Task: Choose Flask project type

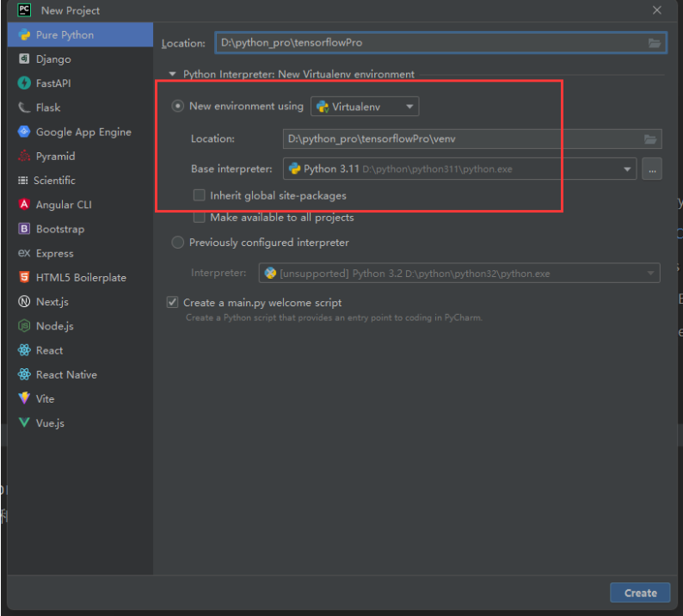Action: [x=80, y=108]
